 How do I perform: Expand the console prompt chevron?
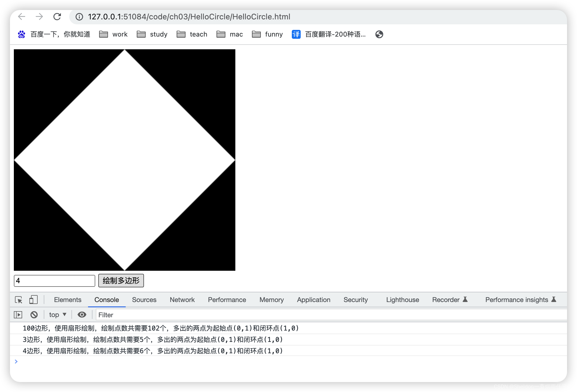pos(16,361)
